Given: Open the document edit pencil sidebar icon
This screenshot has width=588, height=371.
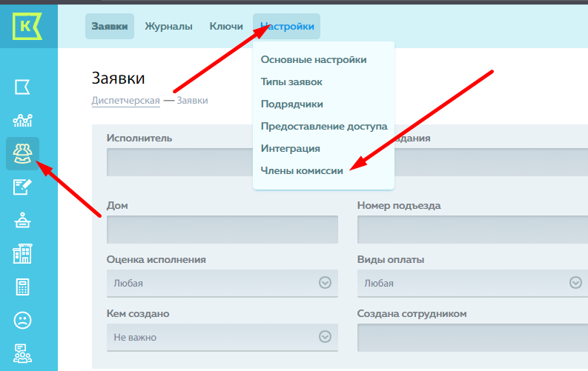Looking at the screenshot, I should pos(22,187).
